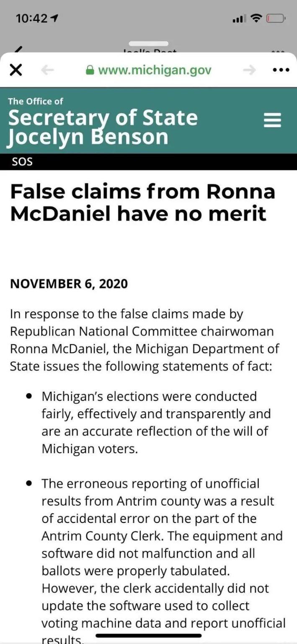This screenshot has width=297, height=644.
Task: Tap the headline about Ronna McDaniel claims
Action: [143, 203]
